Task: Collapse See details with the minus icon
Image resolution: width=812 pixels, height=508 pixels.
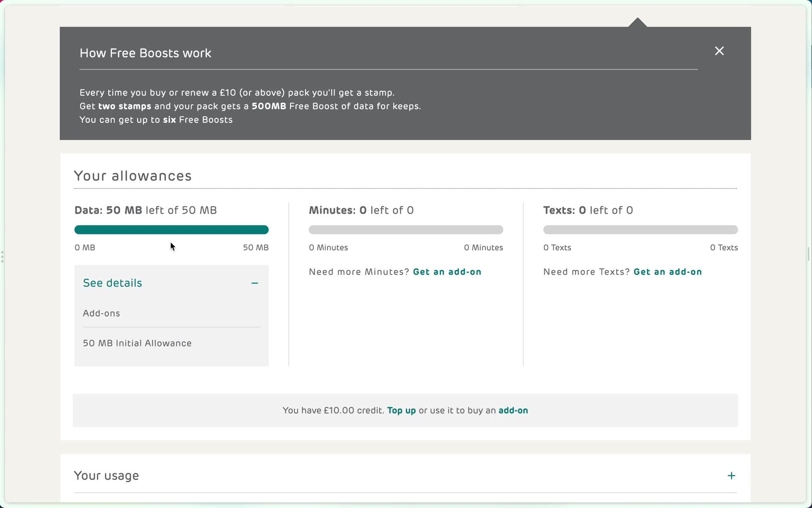Action: click(x=255, y=283)
